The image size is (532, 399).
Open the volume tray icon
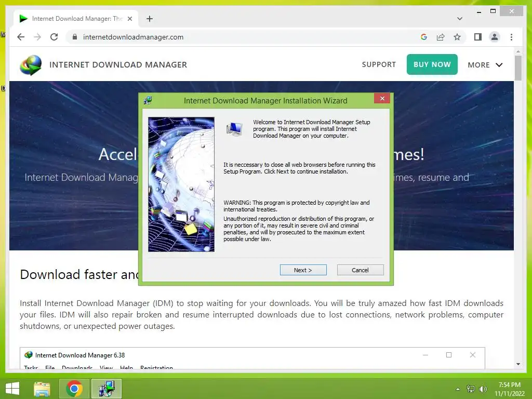coord(483,389)
